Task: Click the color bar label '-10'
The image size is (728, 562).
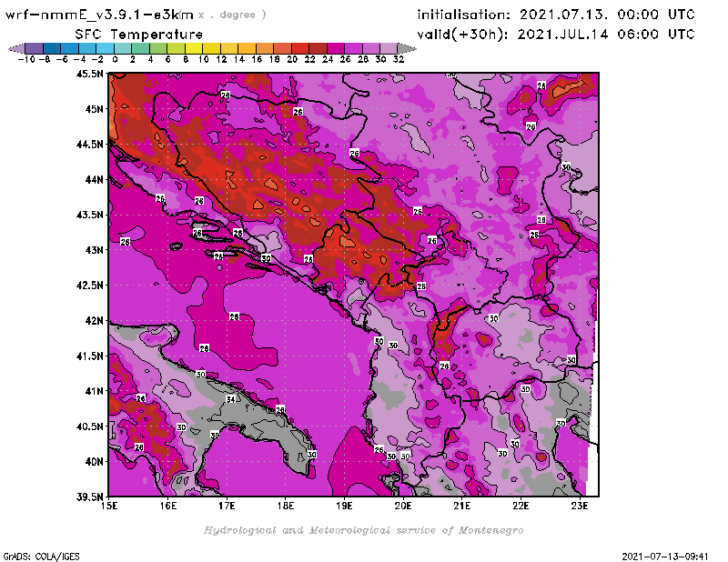Action: pos(26,59)
